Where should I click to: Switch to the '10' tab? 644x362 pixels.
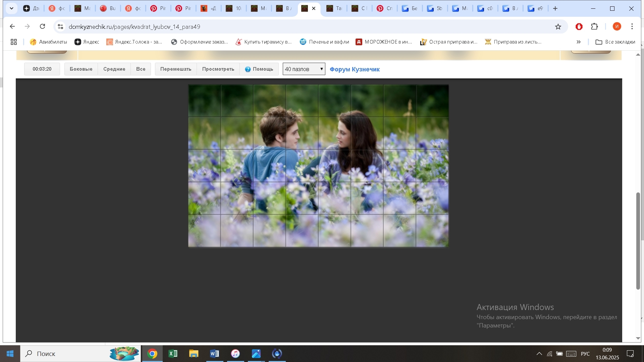(233, 8)
